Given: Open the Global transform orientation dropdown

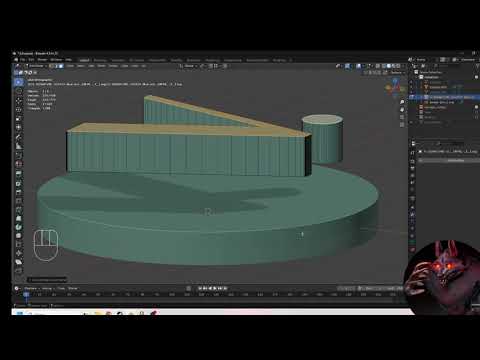Looking at the screenshot, I should point(189,66).
